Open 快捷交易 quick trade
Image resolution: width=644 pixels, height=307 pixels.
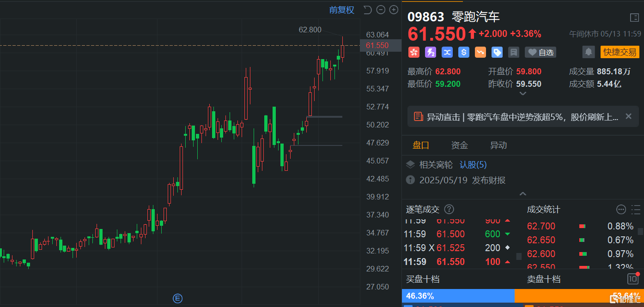[x=620, y=52]
